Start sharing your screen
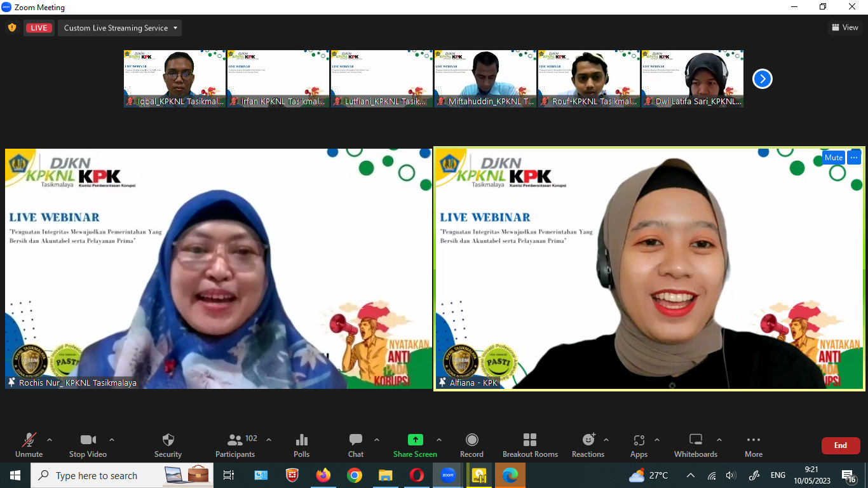Image resolution: width=868 pixels, height=488 pixels. pyautogui.click(x=415, y=445)
